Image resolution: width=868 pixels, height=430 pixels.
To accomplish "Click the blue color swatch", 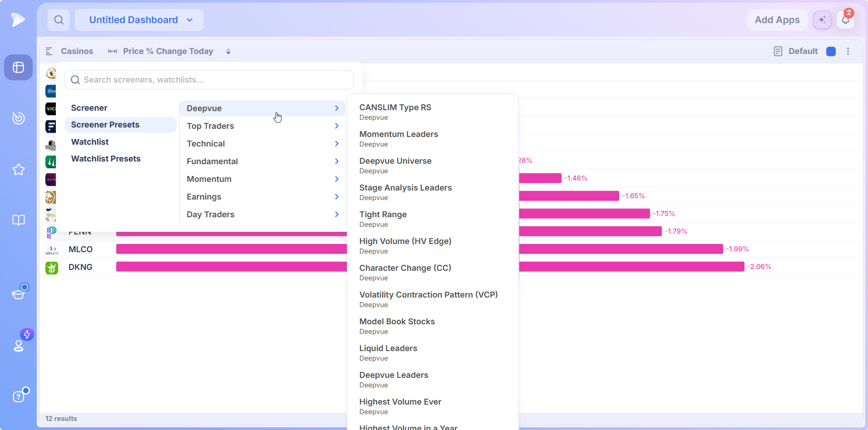I will click(x=831, y=51).
